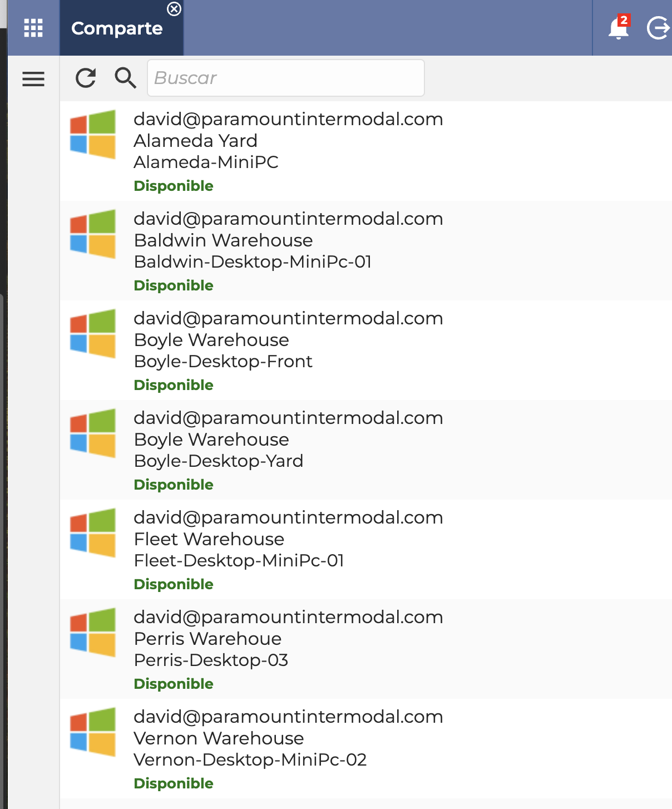
Task: Click the Vernon Warehouse label
Action: coord(219,738)
